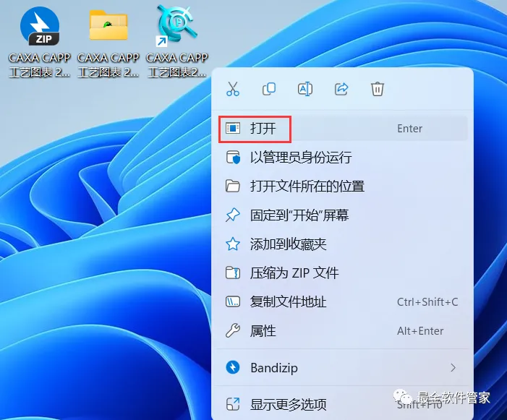This screenshot has width=507, height=420.
Task: Select the CAXA CAPP shortcut desktop icon
Action: click(x=177, y=42)
